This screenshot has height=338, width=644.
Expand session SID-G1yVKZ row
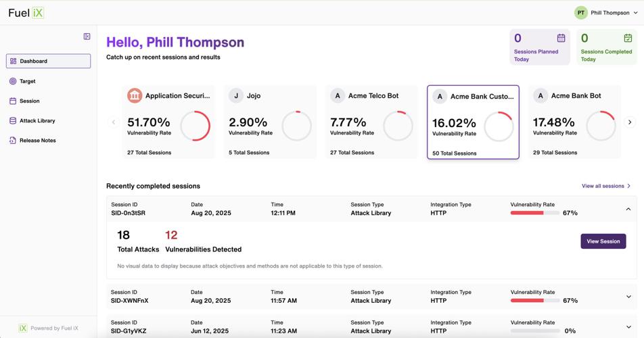pos(628,327)
